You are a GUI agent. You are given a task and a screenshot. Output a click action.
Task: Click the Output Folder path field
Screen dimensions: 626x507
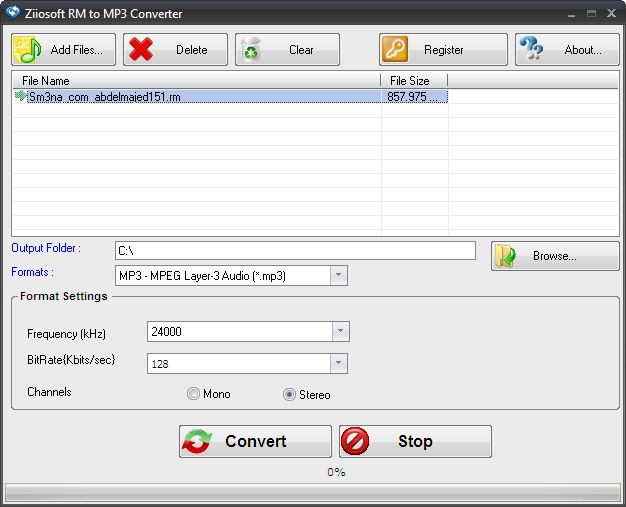[295, 250]
